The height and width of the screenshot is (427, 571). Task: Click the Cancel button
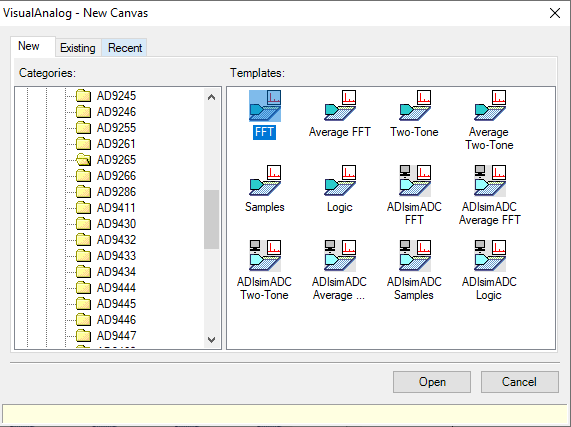520,382
